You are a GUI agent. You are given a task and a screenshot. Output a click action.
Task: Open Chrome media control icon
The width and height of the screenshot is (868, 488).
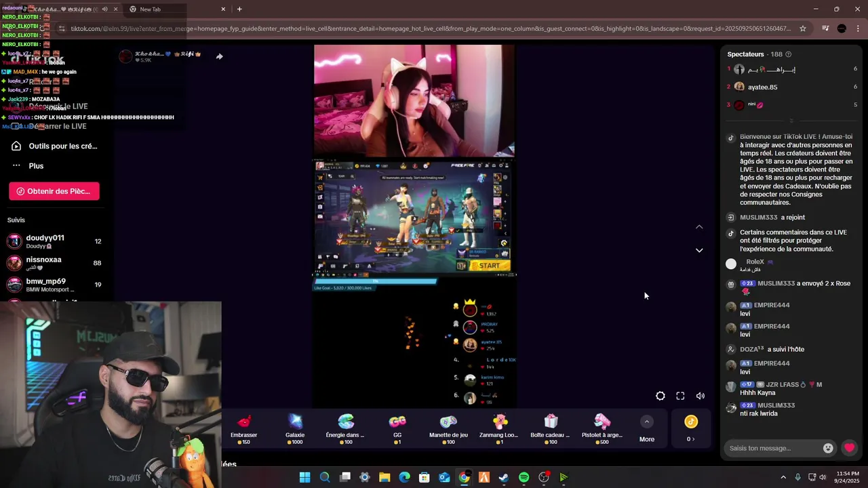825,28
